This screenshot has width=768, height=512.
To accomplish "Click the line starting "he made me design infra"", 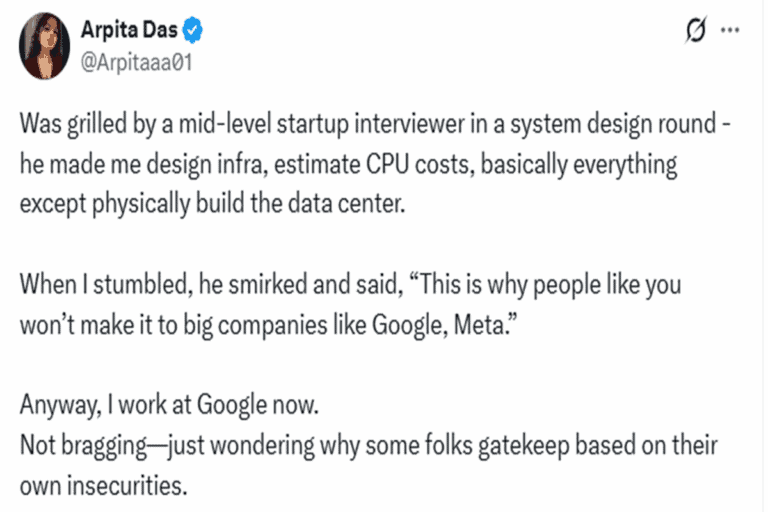I will pos(348,164).
